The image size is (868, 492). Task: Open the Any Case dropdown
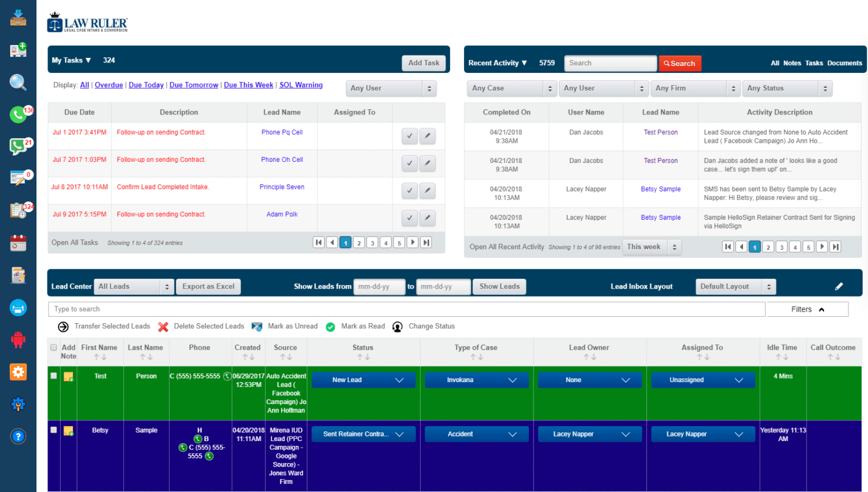(512, 88)
